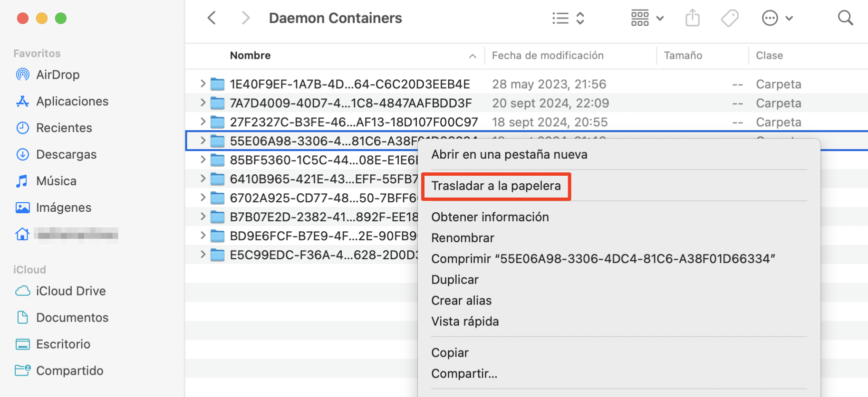Select Música in the sidebar
The height and width of the screenshot is (397, 868).
pyautogui.click(x=56, y=181)
